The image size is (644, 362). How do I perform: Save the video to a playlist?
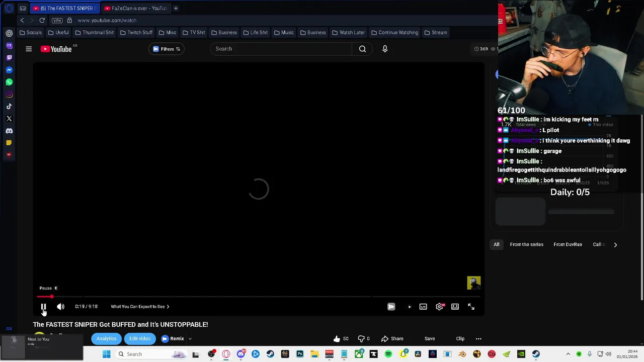(x=430, y=339)
